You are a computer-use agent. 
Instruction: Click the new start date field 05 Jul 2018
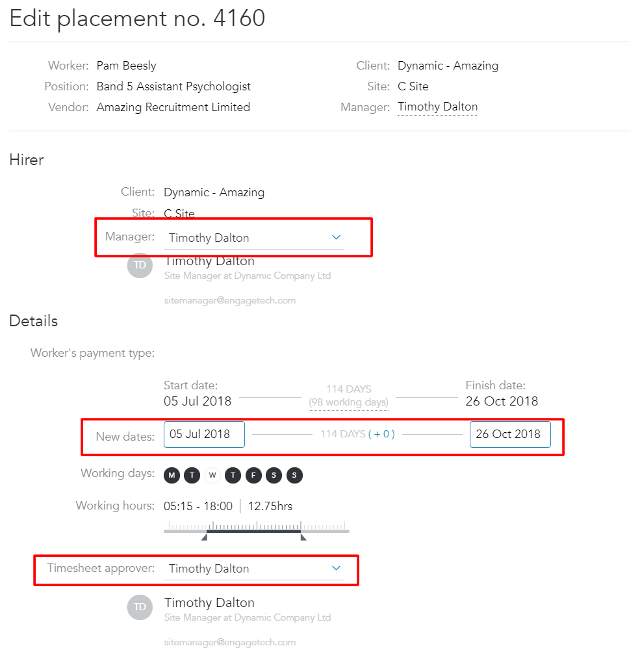pos(204,435)
